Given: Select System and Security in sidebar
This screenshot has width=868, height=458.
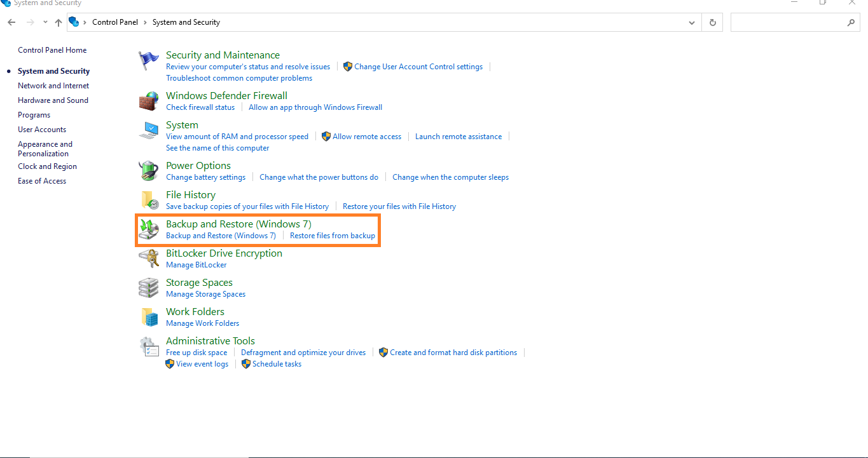Looking at the screenshot, I should (53, 71).
